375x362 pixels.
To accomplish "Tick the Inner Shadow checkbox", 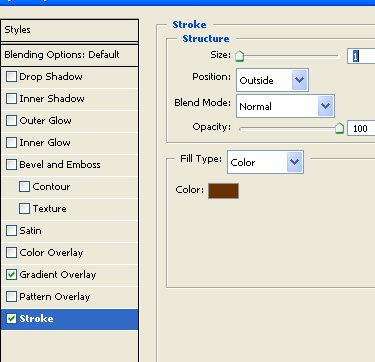I will pos(11,99).
